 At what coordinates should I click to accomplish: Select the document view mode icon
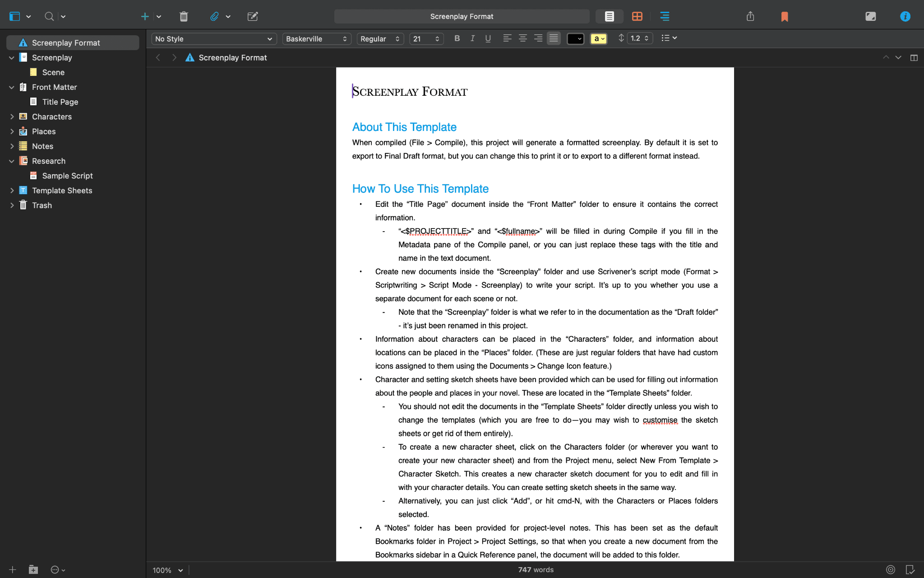click(609, 16)
